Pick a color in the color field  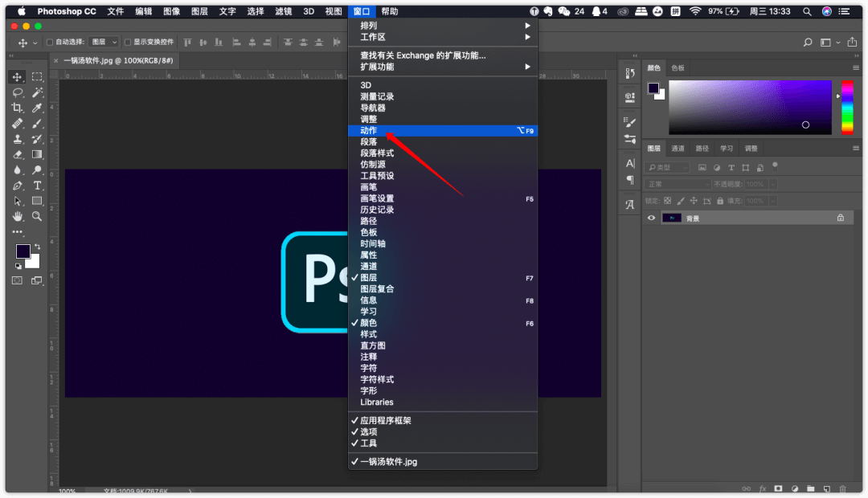(x=750, y=108)
